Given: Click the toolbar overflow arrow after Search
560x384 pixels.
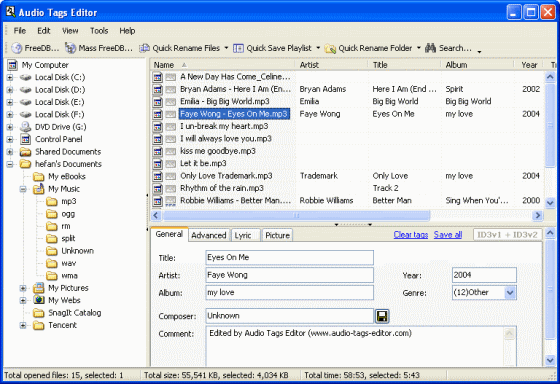Looking at the screenshot, I should click(x=479, y=51).
